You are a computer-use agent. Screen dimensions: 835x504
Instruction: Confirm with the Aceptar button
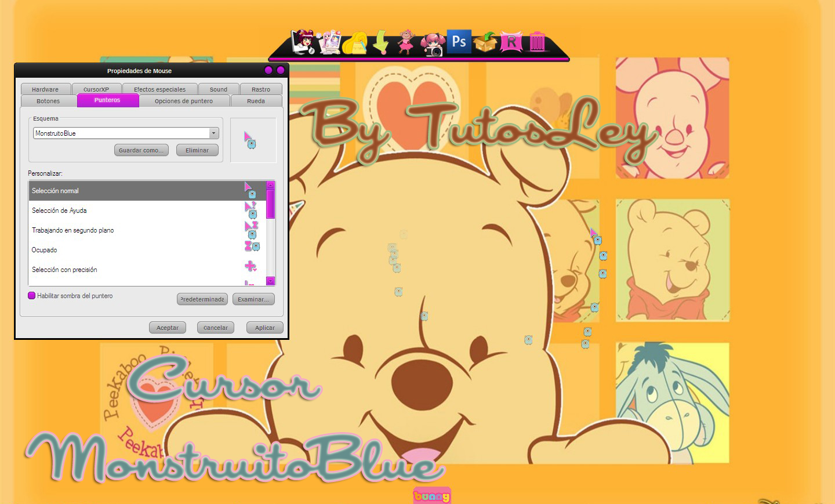[x=168, y=328]
